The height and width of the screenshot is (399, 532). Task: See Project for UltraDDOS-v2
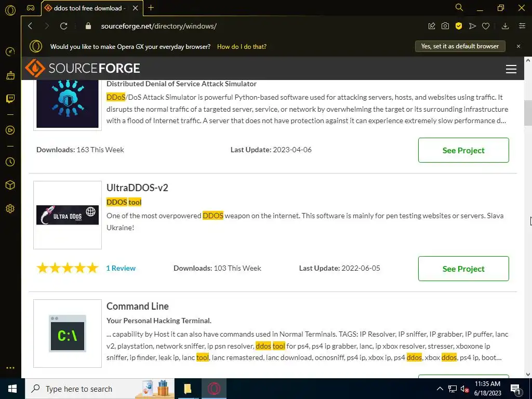pos(463,269)
